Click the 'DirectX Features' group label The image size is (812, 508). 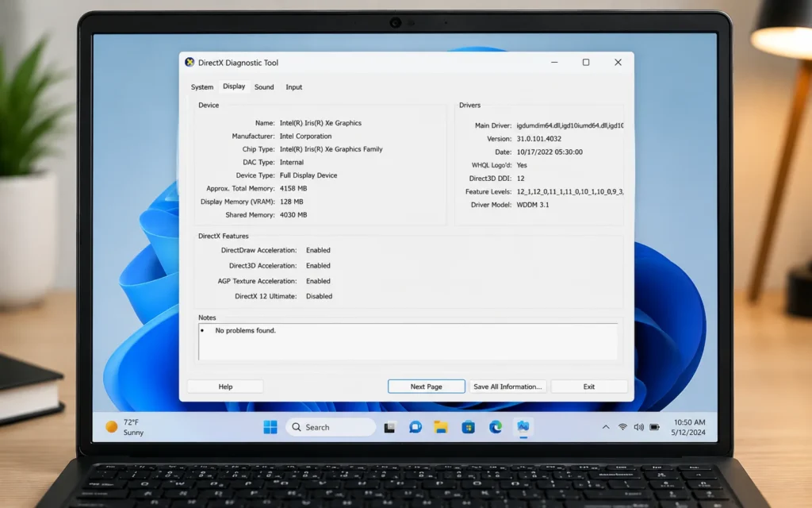223,236
